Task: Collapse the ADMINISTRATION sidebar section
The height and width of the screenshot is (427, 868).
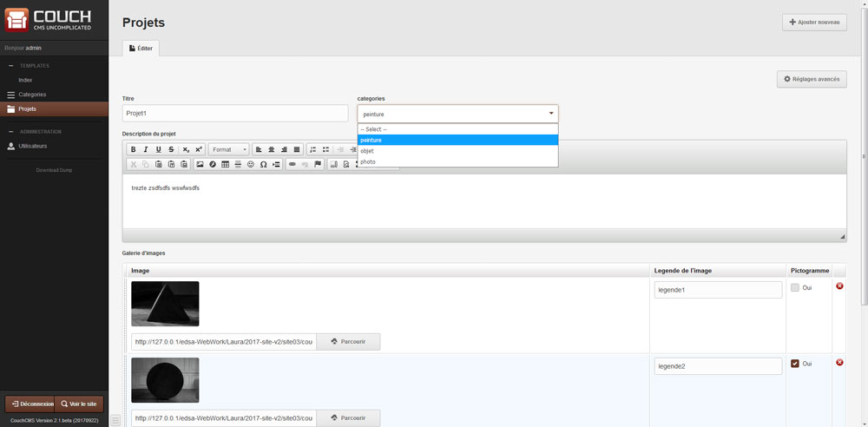Action: (10, 132)
